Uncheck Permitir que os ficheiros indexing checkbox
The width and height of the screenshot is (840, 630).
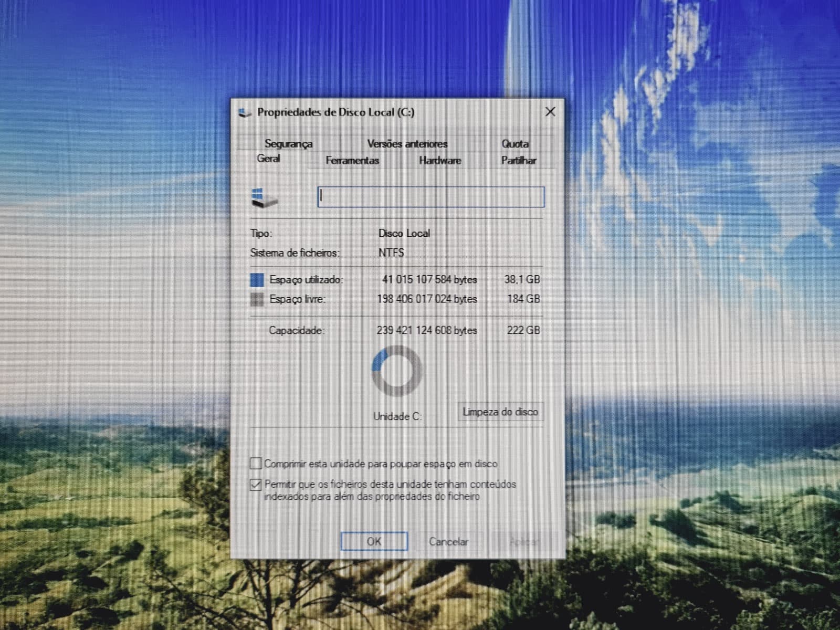[256, 484]
